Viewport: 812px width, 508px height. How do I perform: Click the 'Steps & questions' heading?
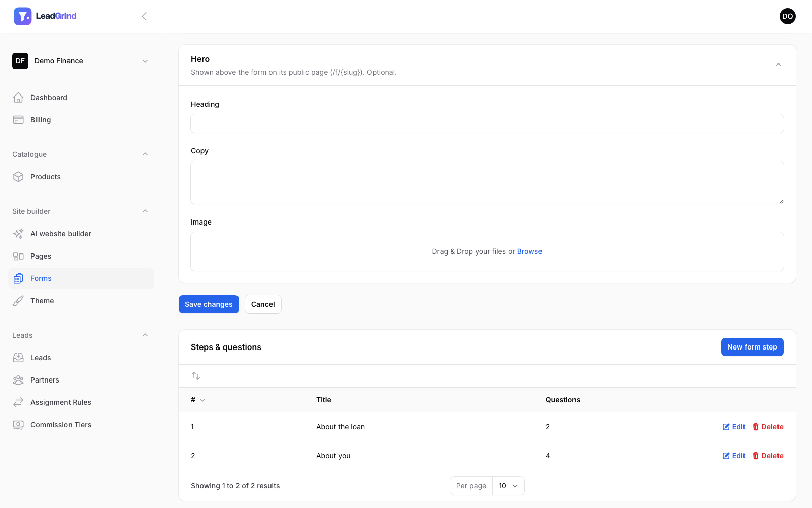(226, 347)
